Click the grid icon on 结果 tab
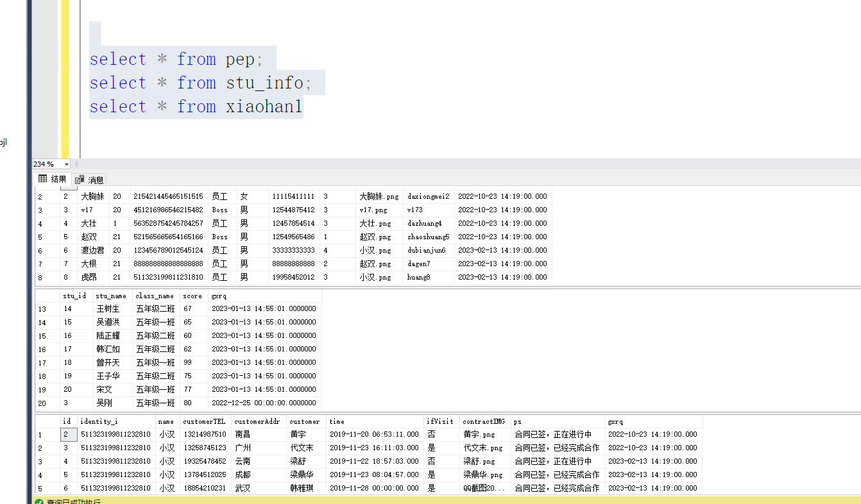This screenshot has height=504, width=861. 43,179
